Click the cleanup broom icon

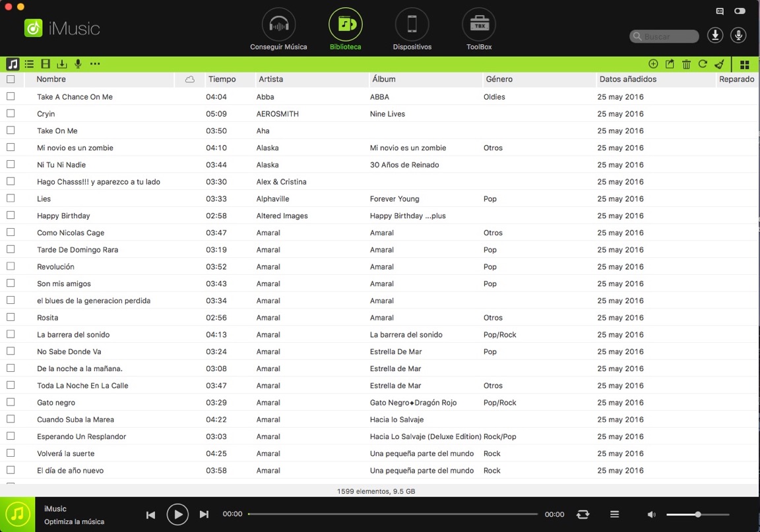[x=719, y=64]
